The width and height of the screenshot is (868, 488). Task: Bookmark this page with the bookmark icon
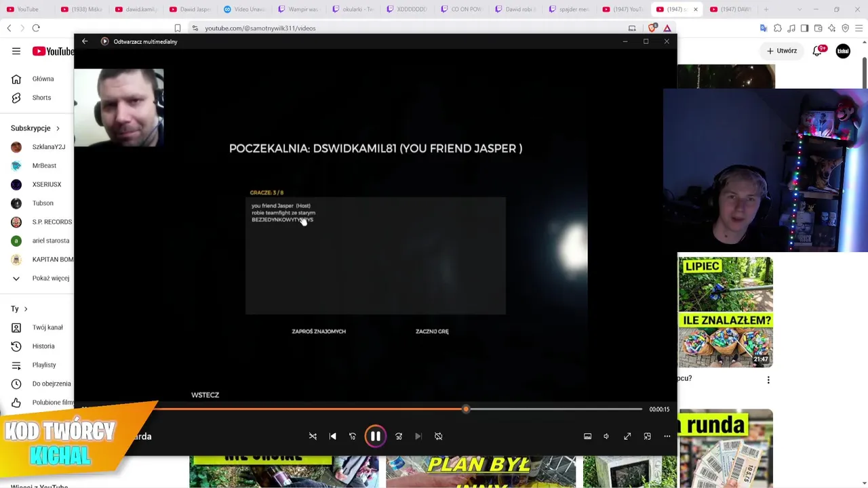178,28
